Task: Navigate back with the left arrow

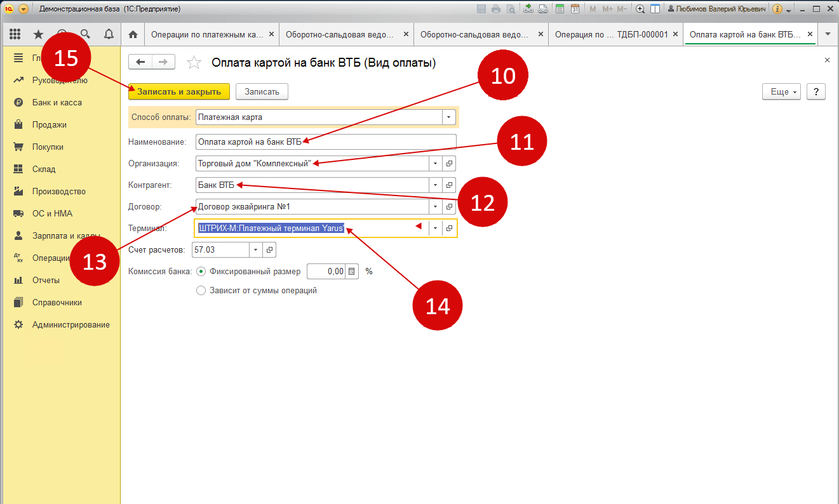Action: pos(140,62)
